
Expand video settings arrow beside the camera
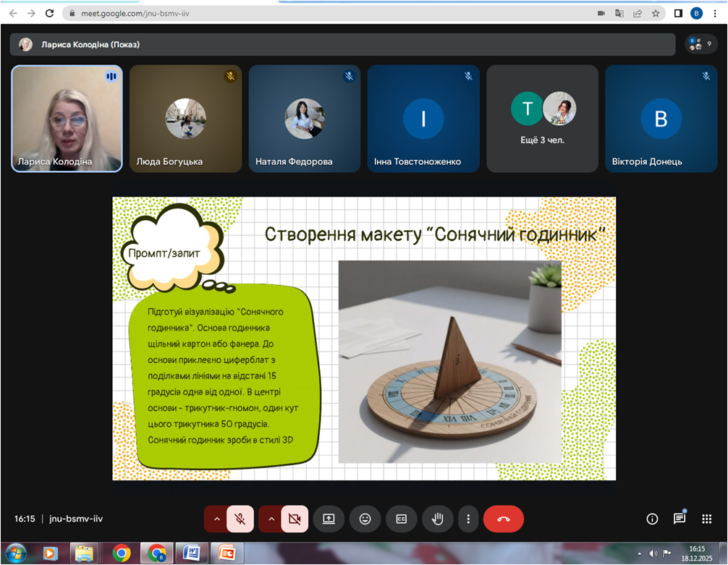pos(270,519)
